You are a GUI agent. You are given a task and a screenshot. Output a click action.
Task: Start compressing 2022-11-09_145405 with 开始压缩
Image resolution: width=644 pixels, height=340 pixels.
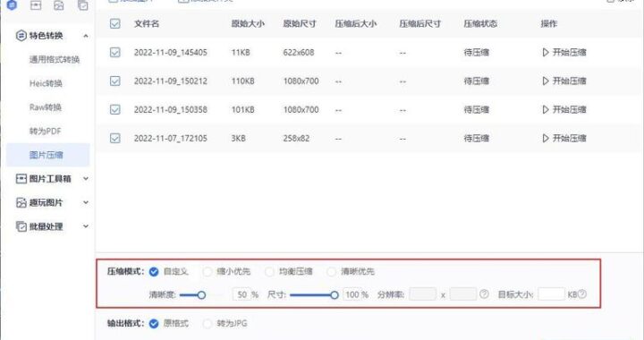click(564, 52)
